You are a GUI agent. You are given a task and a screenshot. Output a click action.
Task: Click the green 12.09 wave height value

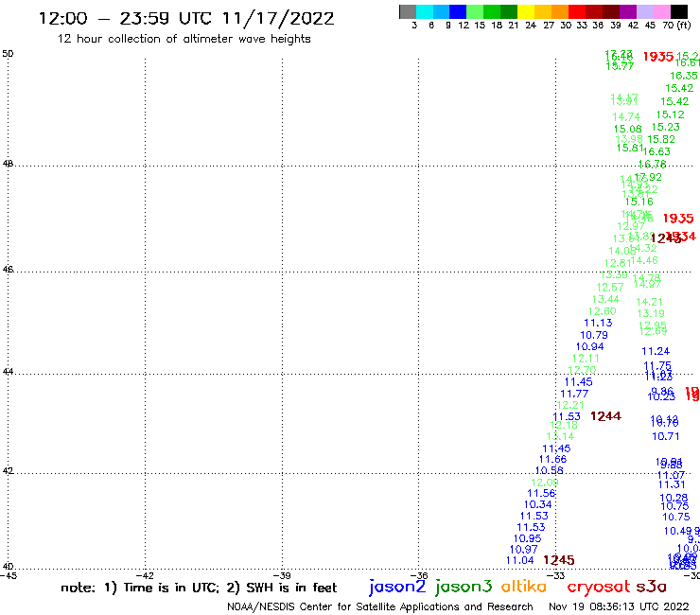545,483
